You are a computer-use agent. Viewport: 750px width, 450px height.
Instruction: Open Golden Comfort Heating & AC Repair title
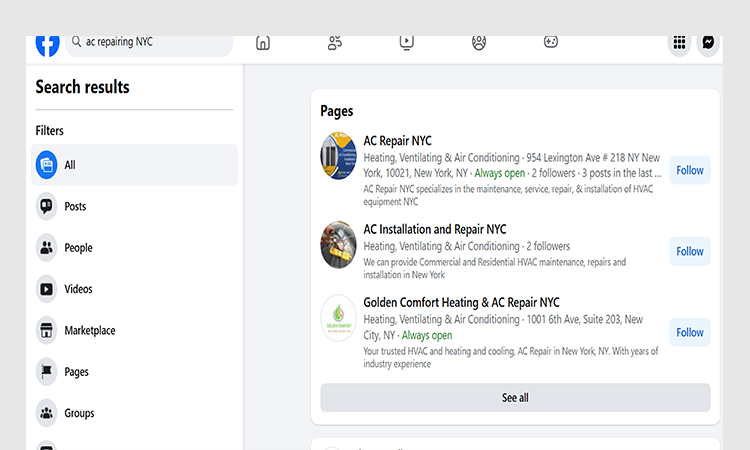pos(461,302)
